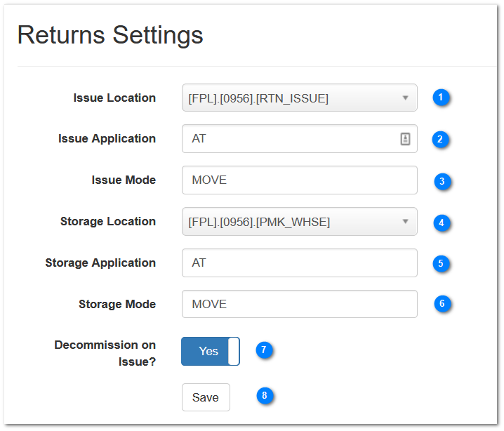
Task: Click the blue callout badge number 7
Action: pos(264,350)
